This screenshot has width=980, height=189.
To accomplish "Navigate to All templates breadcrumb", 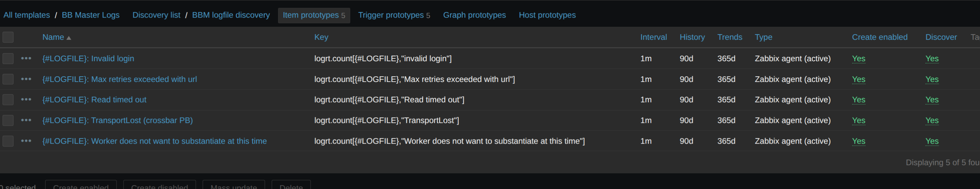I will click(x=26, y=15).
